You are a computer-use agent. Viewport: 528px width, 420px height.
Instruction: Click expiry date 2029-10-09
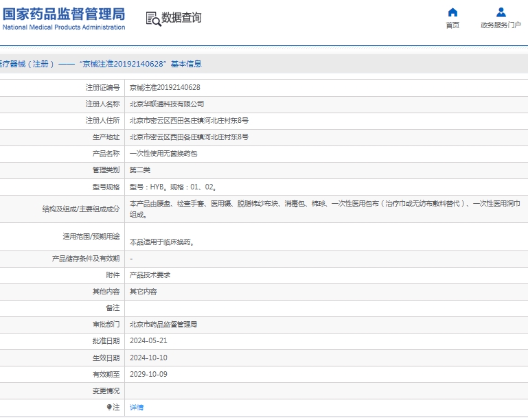[x=148, y=374]
